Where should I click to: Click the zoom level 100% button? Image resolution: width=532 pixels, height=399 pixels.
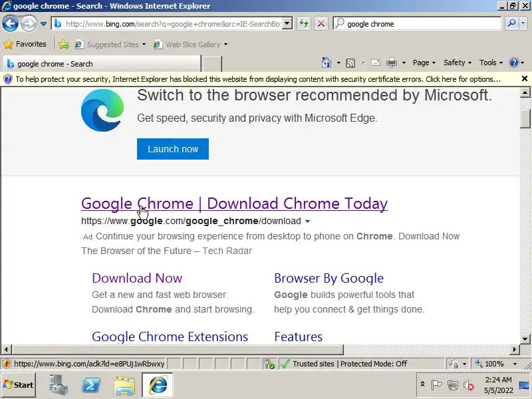(490, 364)
